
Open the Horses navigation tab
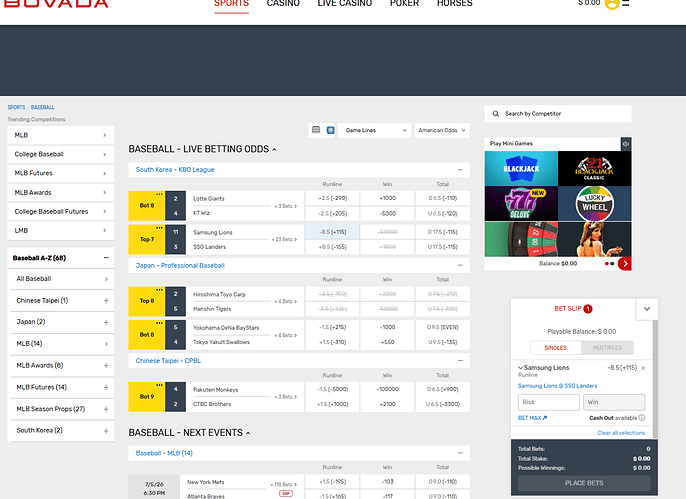point(455,4)
